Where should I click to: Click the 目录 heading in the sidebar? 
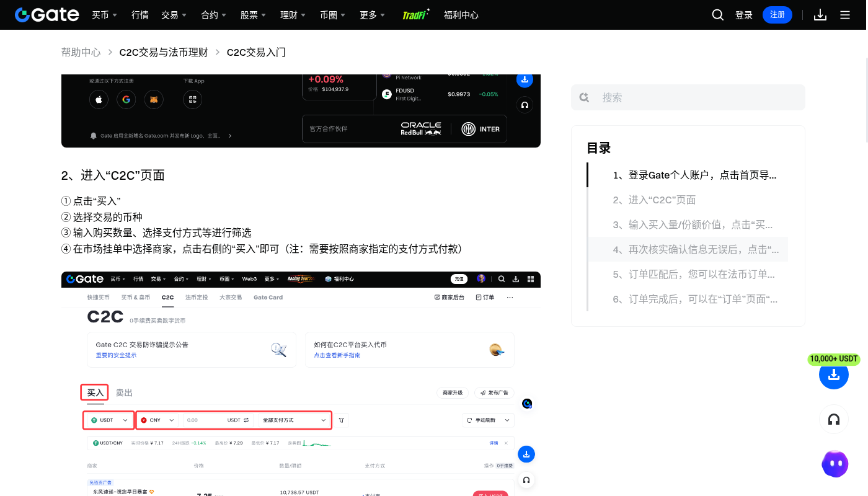599,148
